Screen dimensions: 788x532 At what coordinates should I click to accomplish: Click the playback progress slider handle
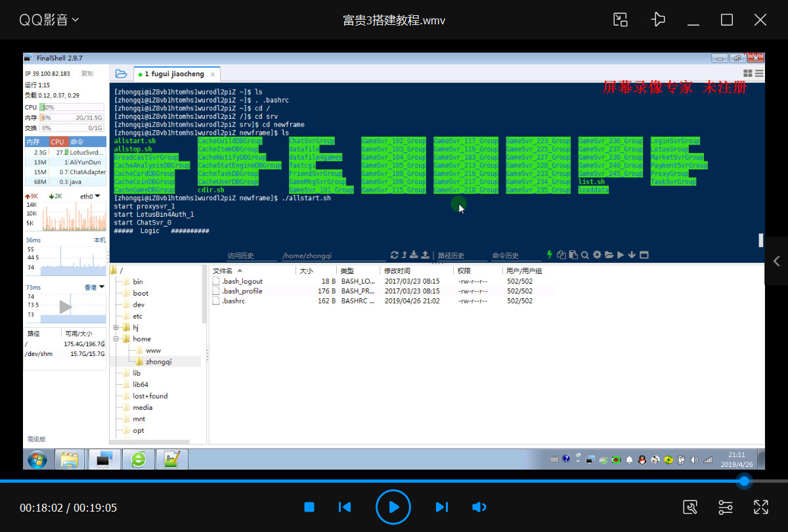click(744, 481)
